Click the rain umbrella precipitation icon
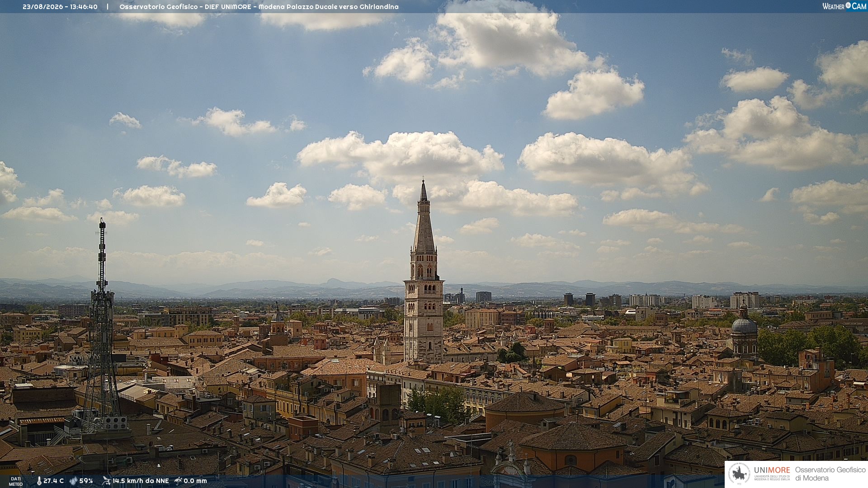This screenshot has width=868, height=488. 178,481
